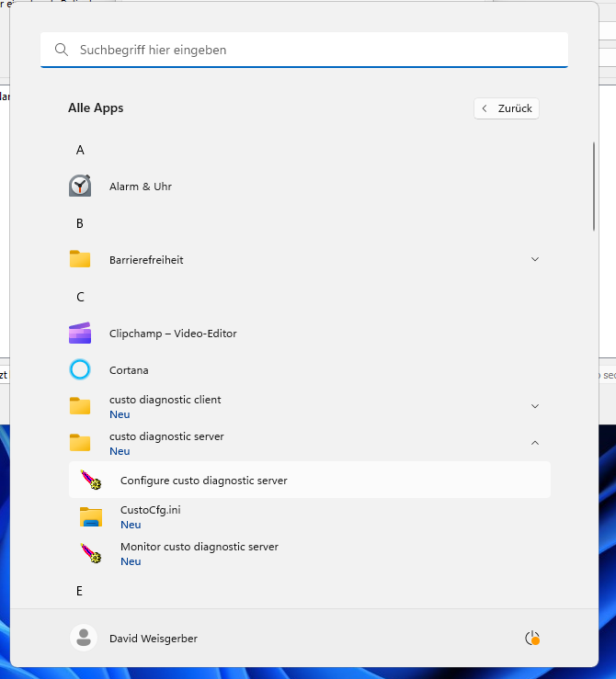Image resolution: width=616 pixels, height=679 pixels.
Task: Click into the Suchbegriff hier eingeben field
Action: coord(304,50)
